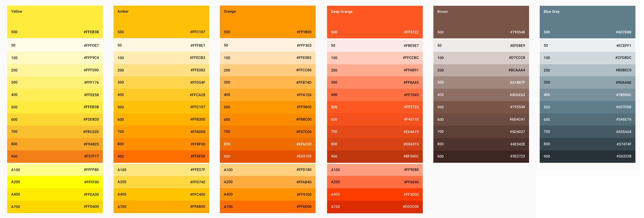Screen dimensions: 644x218
Task: Select the Amber A100 #FFE57F swatch
Action: point(161,170)
